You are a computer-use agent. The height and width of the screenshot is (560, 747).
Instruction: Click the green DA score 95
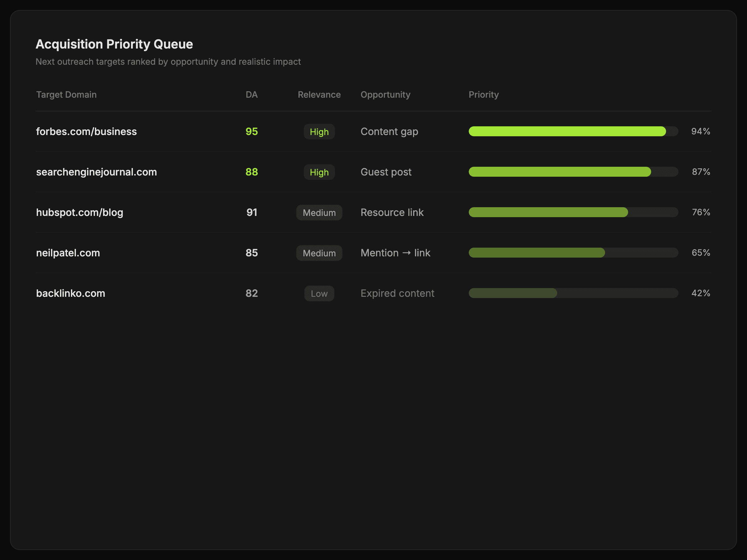(251, 131)
